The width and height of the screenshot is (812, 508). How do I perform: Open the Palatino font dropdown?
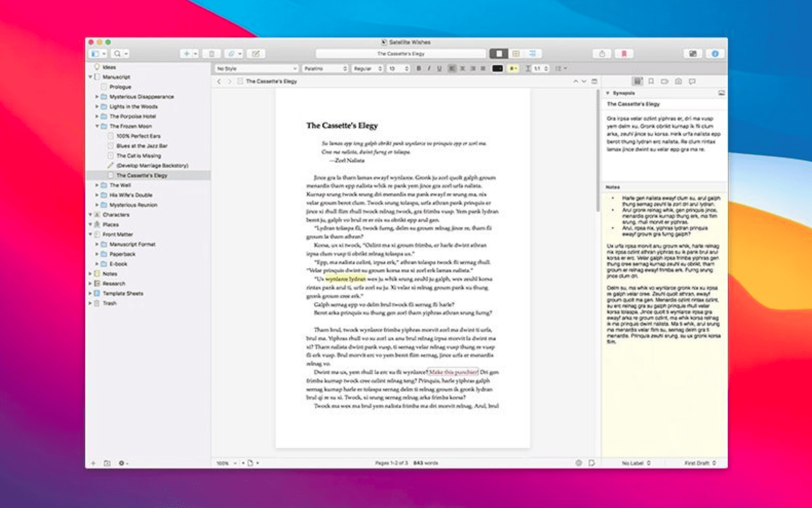325,69
